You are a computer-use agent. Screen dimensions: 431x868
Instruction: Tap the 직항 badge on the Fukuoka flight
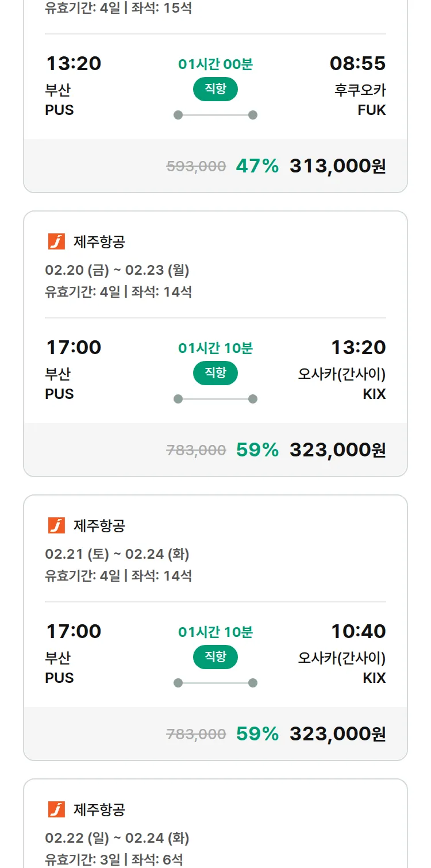215,89
